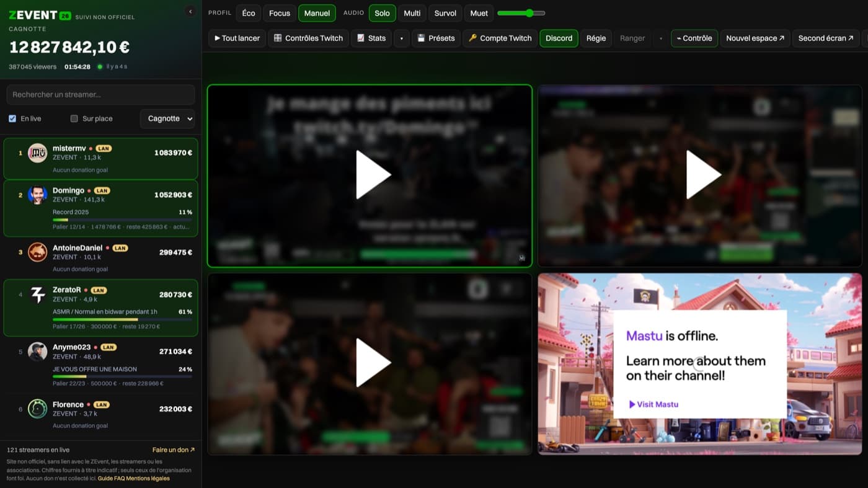This screenshot has width=868, height=488.
Task: Select the Focus profile
Action: pos(280,13)
